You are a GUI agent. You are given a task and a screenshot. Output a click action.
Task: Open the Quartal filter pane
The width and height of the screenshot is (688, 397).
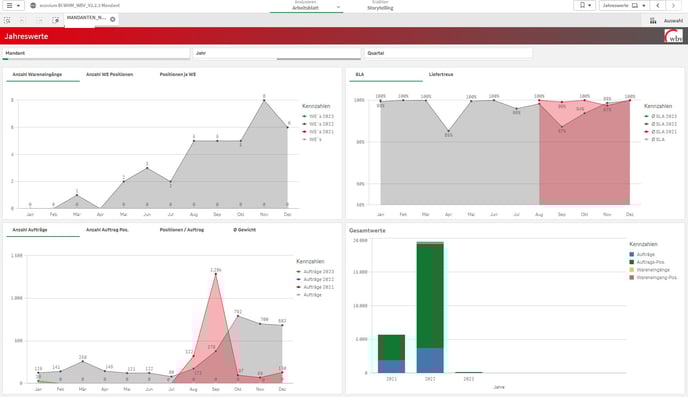point(448,53)
